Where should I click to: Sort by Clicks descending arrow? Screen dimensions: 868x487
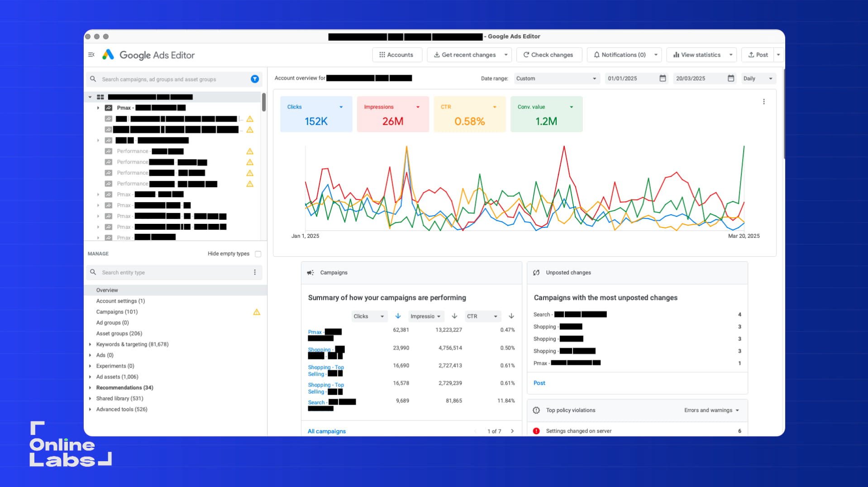click(x=398, y=316)
